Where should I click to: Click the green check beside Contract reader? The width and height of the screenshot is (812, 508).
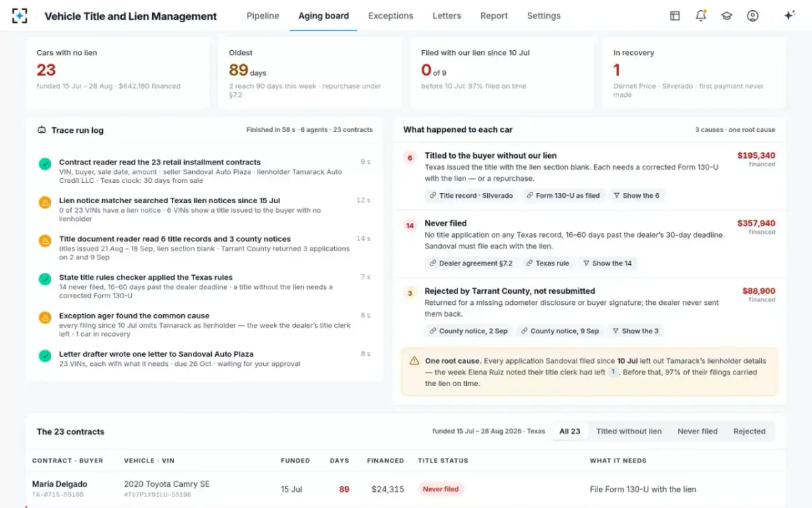45,163
